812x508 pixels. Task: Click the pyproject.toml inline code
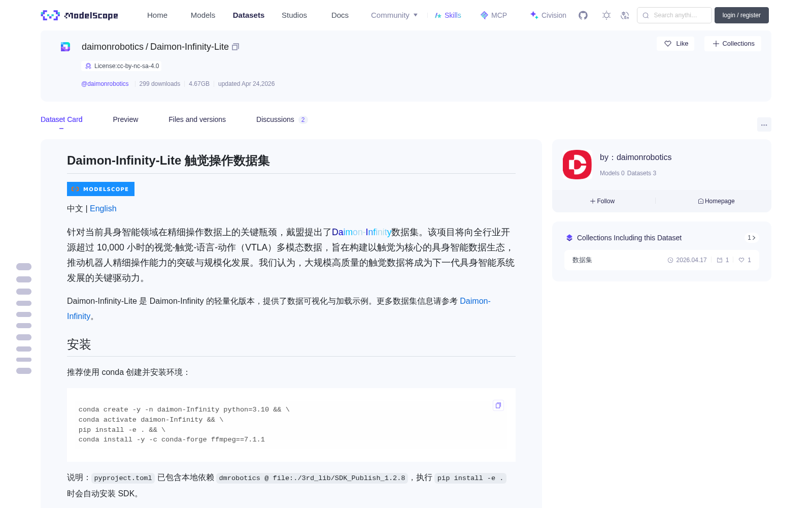tap(123, 478)
